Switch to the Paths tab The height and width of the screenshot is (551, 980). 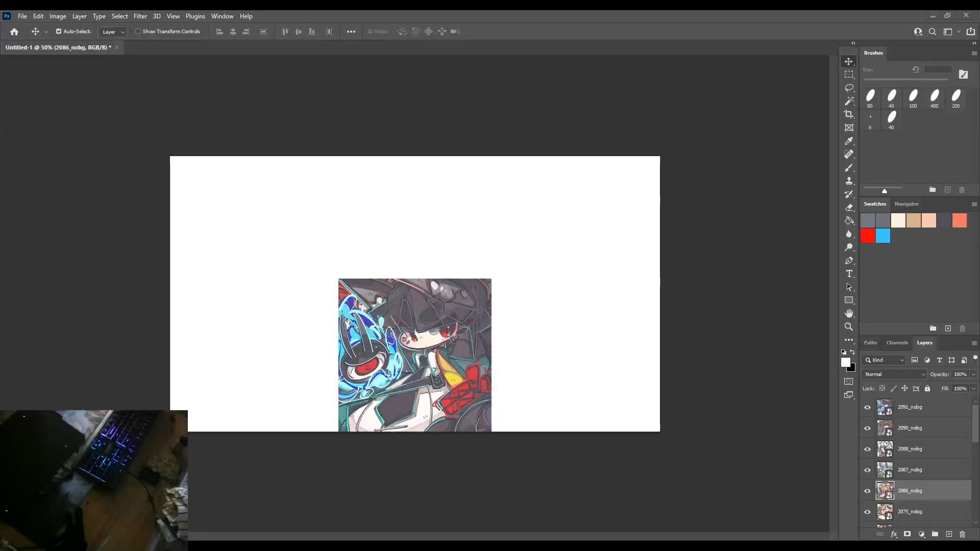click(870, 343)
